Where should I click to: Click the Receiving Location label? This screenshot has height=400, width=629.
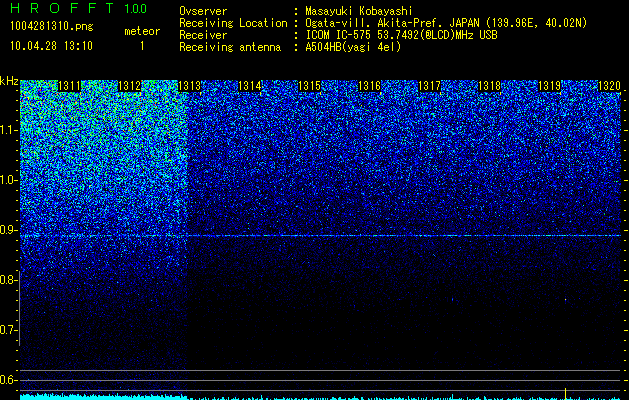coord(233,24)
